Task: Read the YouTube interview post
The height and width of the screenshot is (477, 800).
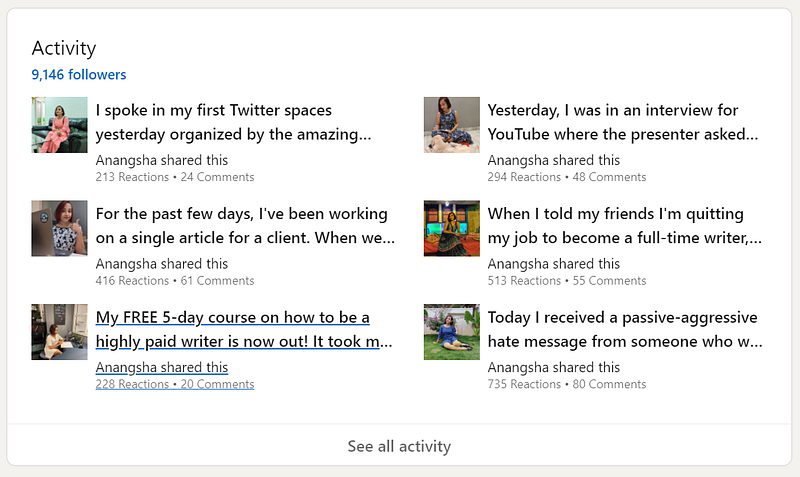Action: (x=623, y=121)
